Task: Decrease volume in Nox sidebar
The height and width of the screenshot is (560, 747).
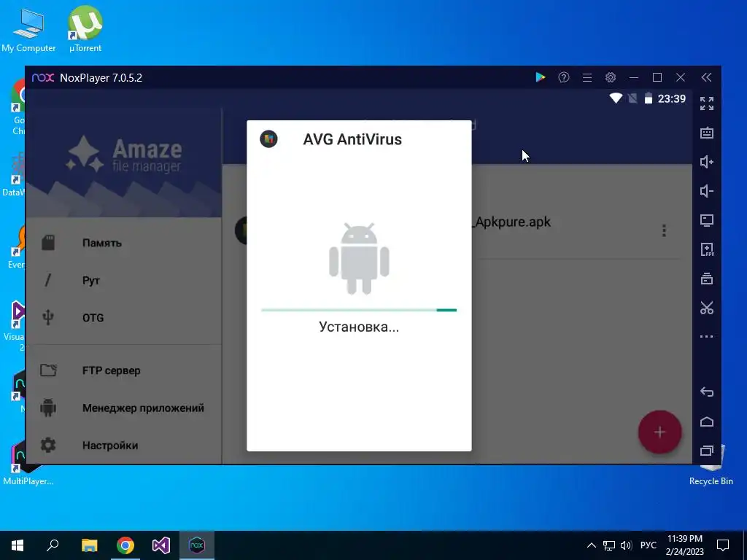Action: 706,191
